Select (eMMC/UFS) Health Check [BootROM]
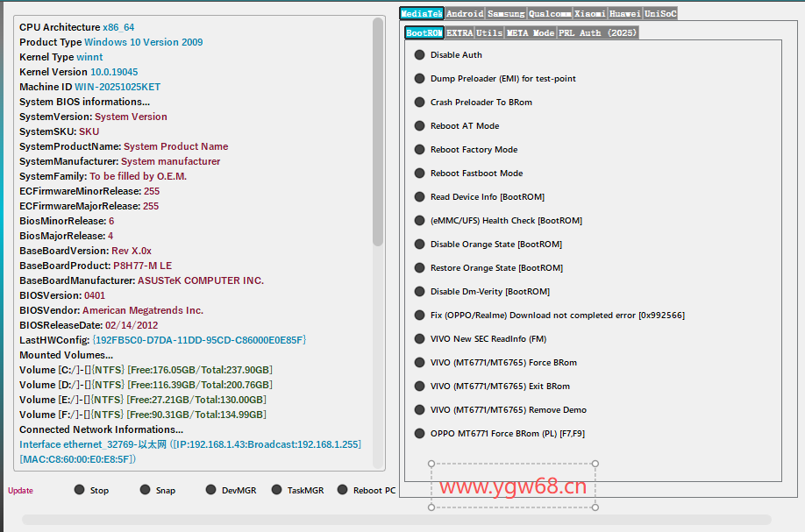 pyautogui.click(x=498, y=220)
